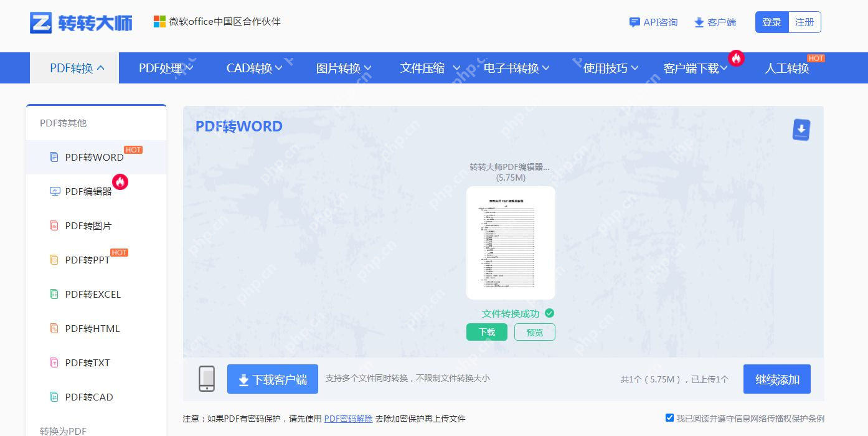Select PDF转图片 conversion in sidebar
The height and width of the screenshot is (436, 868).
pyautogui.click(x=88, y=225)
